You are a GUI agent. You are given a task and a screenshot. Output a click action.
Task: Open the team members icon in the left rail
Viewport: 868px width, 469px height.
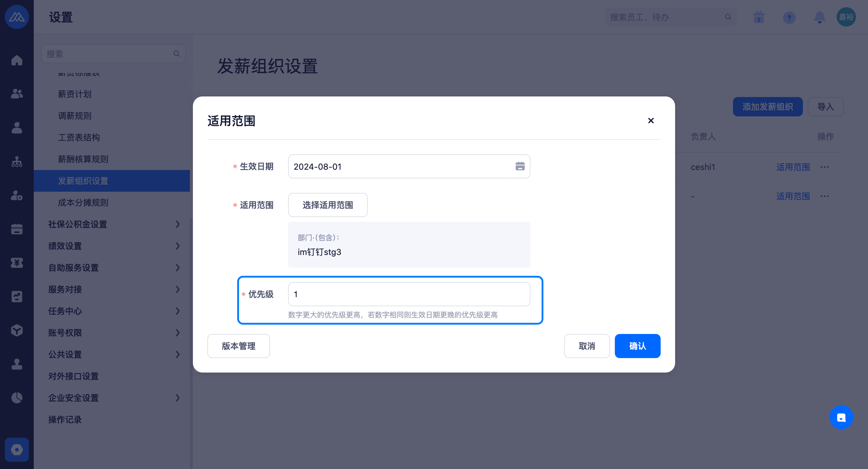pyautogui.click(x=17, y=94)
